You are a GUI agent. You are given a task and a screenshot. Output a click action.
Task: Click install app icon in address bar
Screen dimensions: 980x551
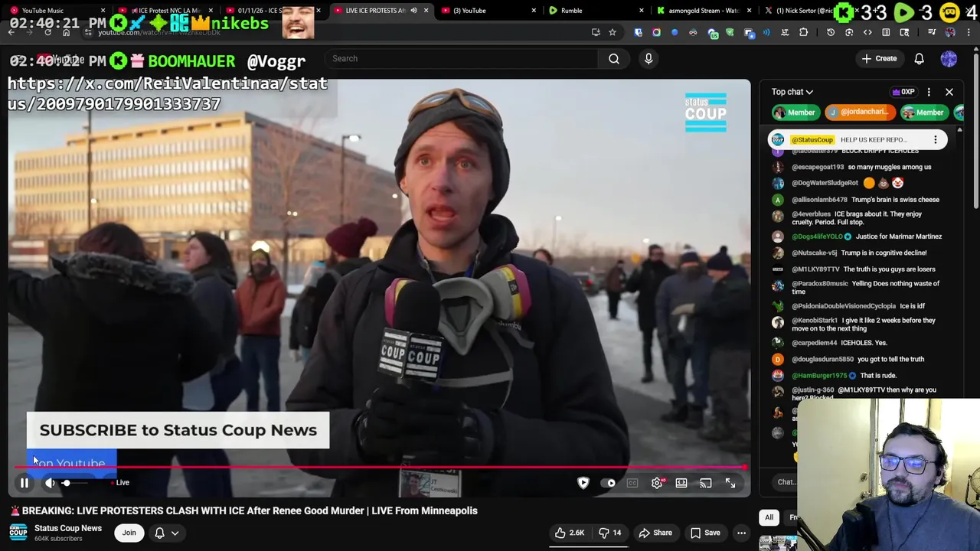pos(596,32)
